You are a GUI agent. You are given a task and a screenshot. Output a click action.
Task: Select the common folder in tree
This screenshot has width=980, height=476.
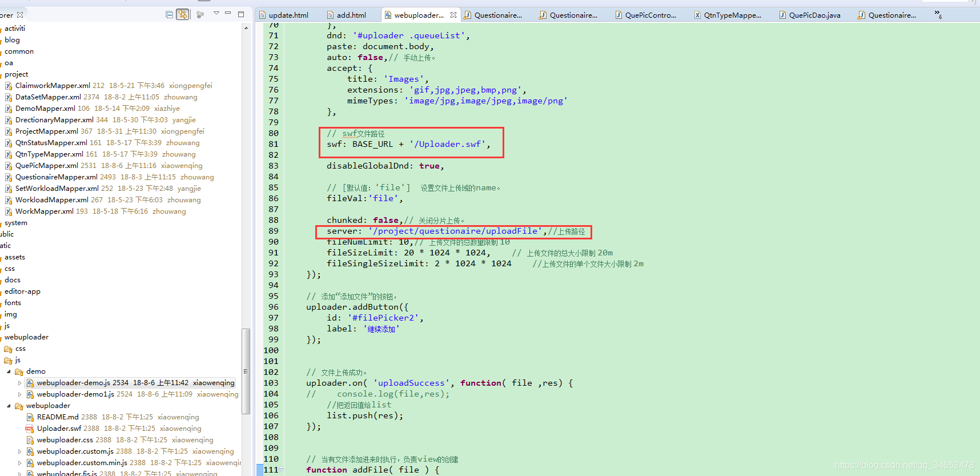19,51
